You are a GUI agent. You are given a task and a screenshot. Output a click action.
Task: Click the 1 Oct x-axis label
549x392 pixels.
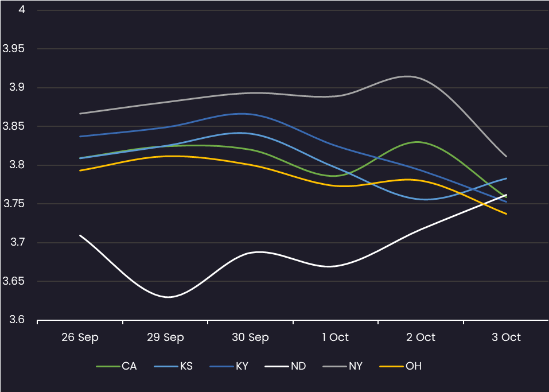(x=336, y=337)
